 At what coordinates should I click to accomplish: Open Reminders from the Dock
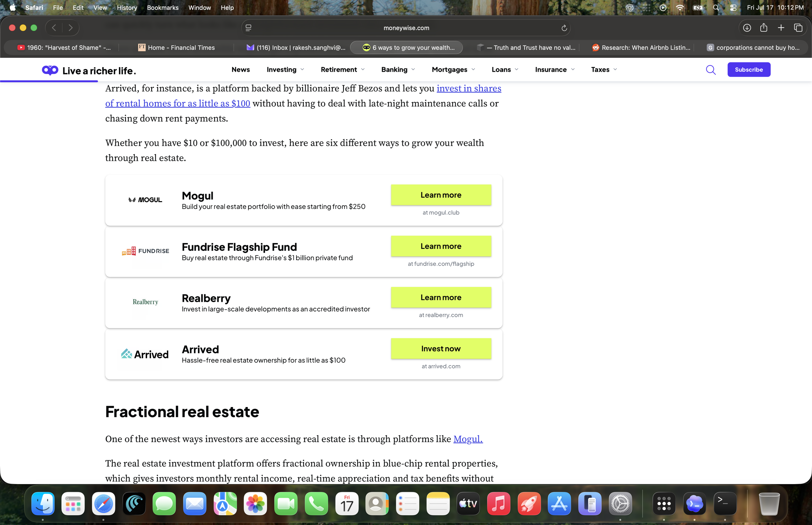tap(408, 503)
